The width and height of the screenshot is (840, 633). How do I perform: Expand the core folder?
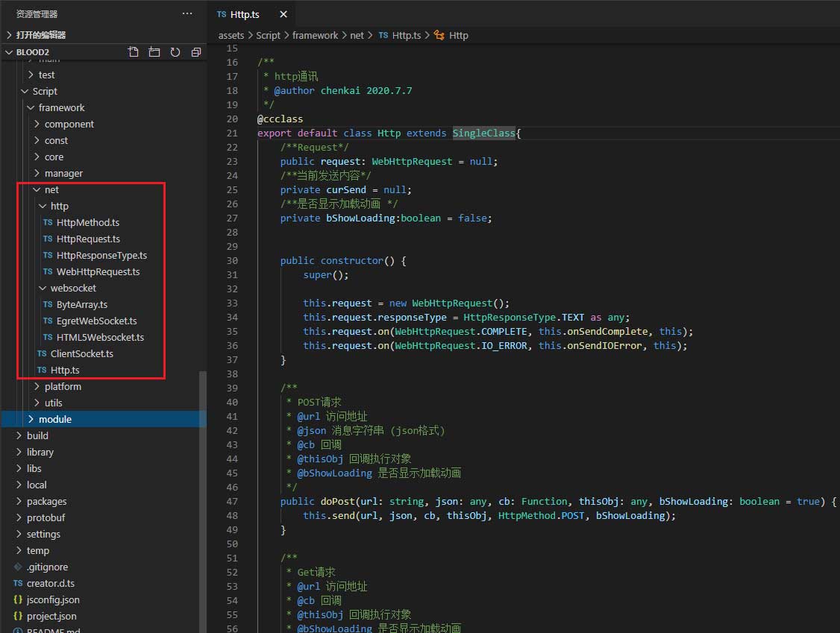[37, 157]
